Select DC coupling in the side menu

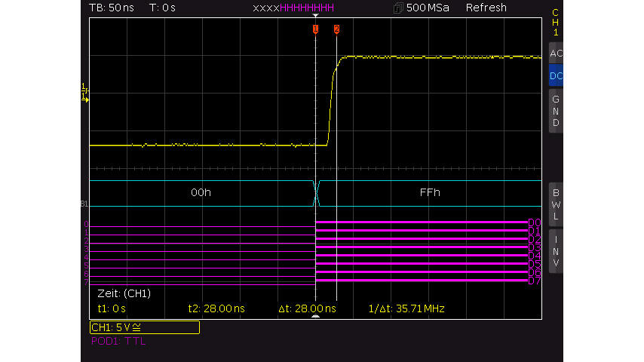[556, 76]
